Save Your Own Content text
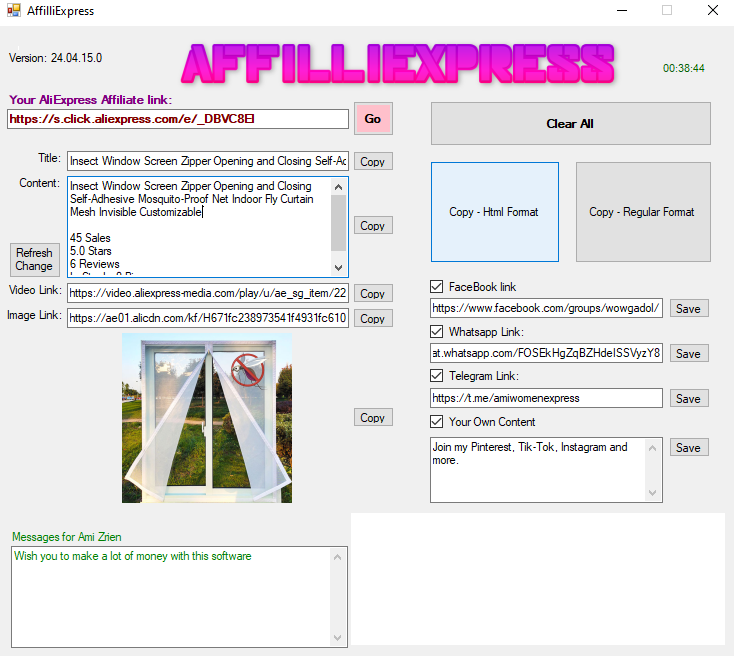The width and height of the screenshot is (734, 662). tap(689, 448)
